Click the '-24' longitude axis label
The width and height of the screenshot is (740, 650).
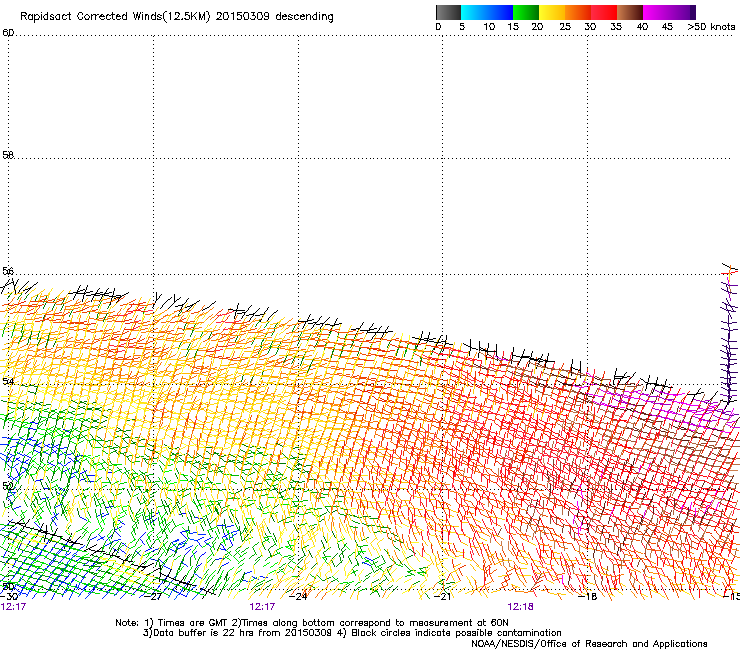coord(298,597)
